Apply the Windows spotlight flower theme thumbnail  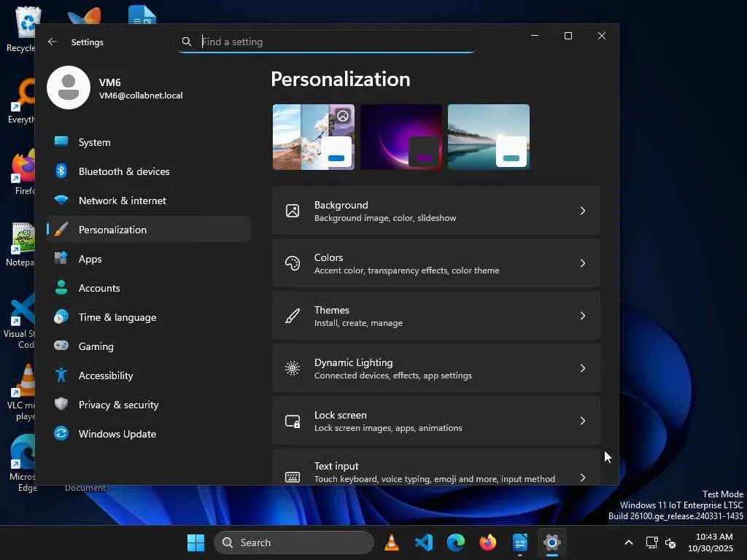click(314, 137)
